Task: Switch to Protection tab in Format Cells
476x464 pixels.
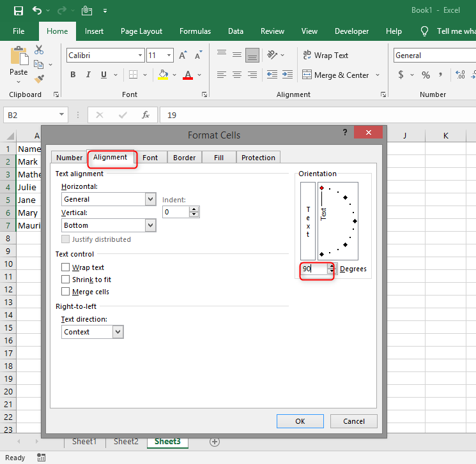Action: pos(258,158)
